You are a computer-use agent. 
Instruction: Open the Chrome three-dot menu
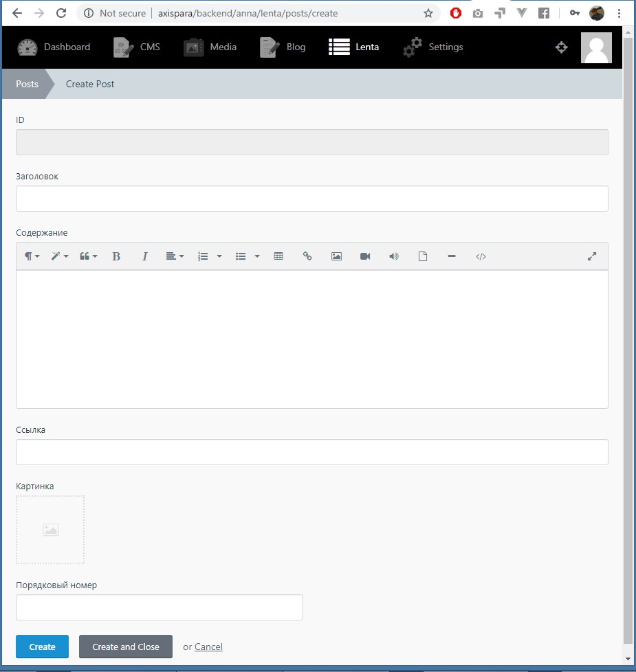(619, 13)
